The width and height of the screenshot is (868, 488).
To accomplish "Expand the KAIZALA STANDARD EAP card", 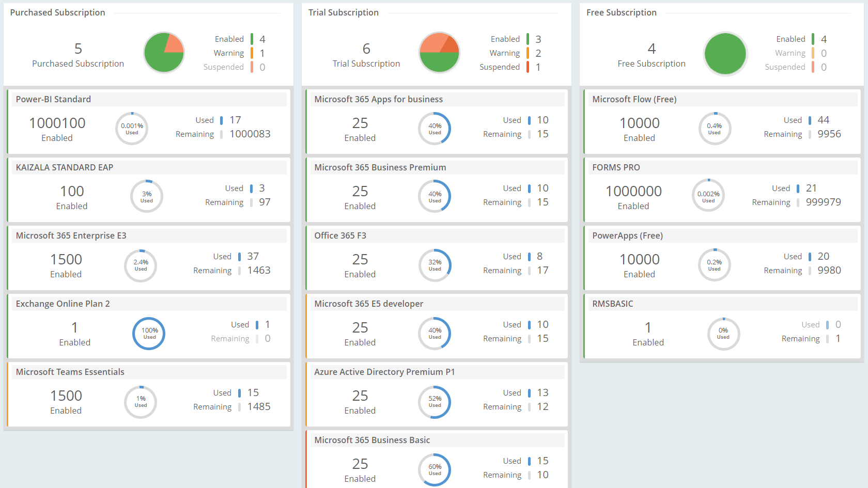I will pyautogui.click(x=63, y=167).
